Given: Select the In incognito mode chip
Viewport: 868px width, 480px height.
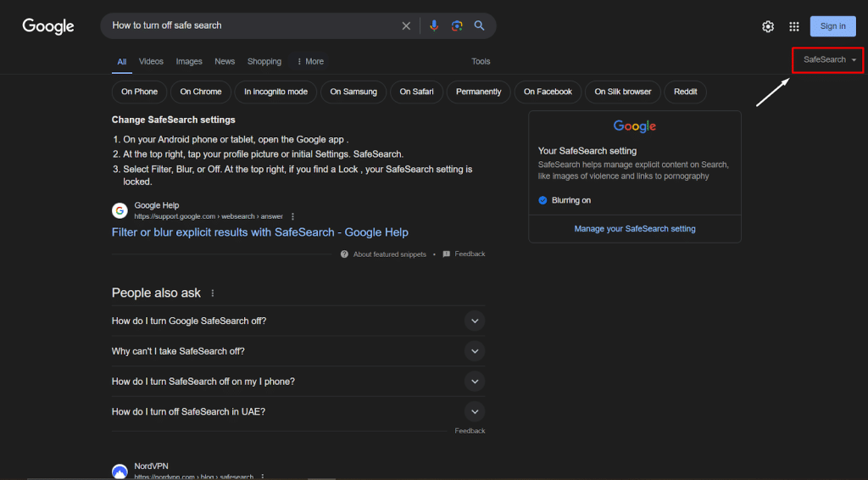Looking at the screenshot, I should [x=275, y=92].
